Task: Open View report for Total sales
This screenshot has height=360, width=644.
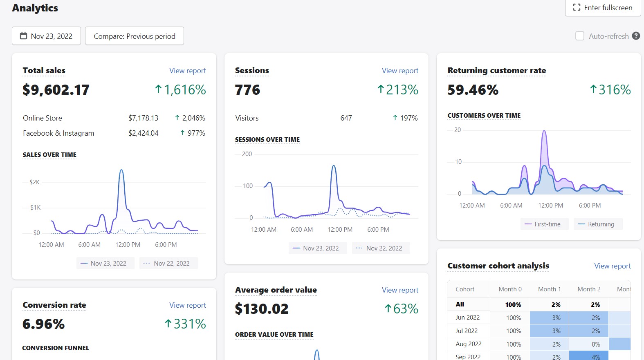Action: point(188,71)
